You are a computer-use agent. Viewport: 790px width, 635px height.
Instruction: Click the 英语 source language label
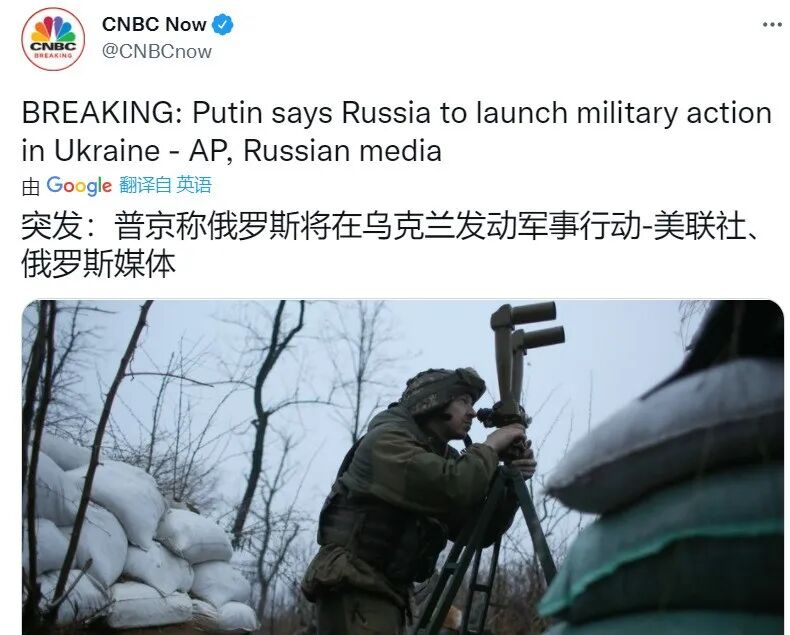pyautogui.click(x=194, y=185)
